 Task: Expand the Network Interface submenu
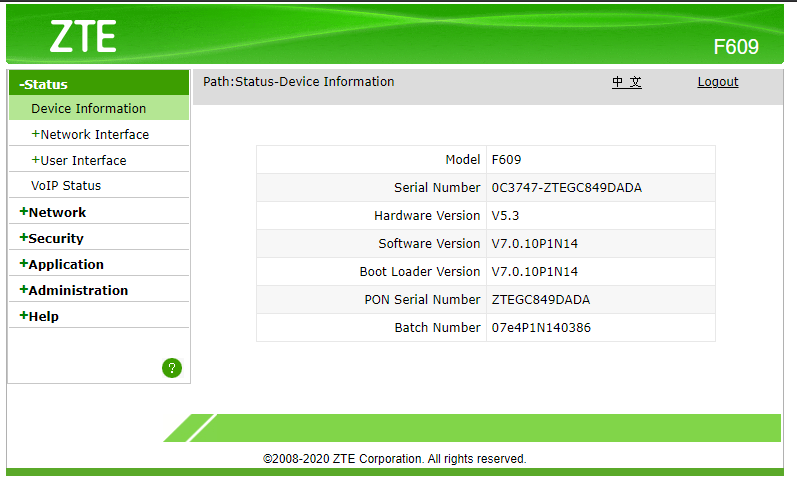coord(90,135)
